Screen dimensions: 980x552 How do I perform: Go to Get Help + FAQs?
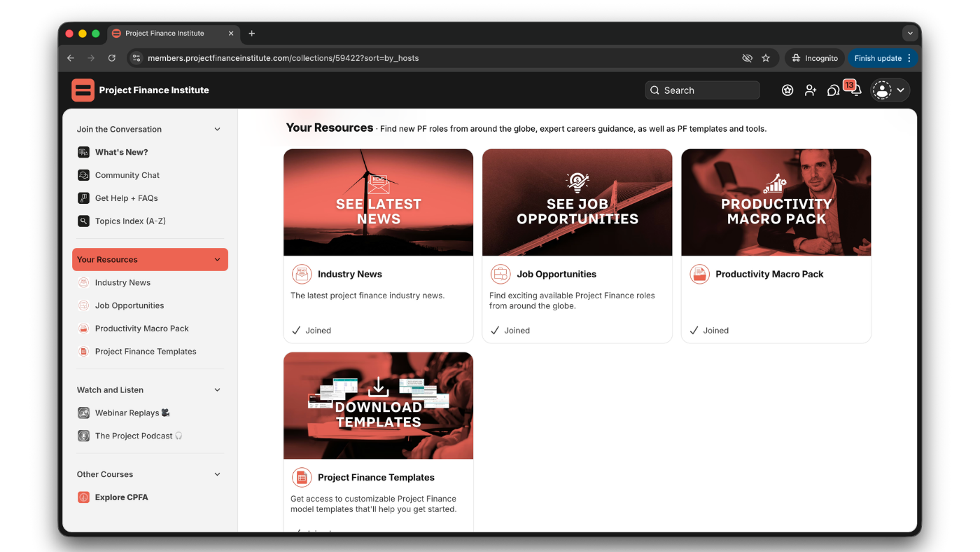127,198
